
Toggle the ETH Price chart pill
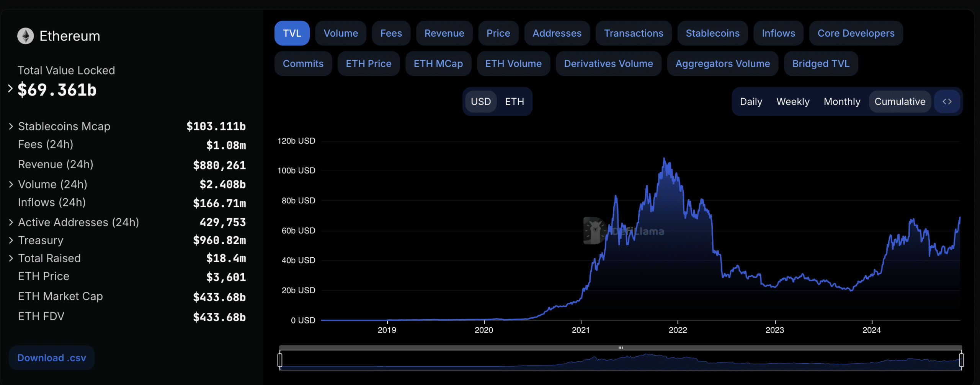coord(369,63)
